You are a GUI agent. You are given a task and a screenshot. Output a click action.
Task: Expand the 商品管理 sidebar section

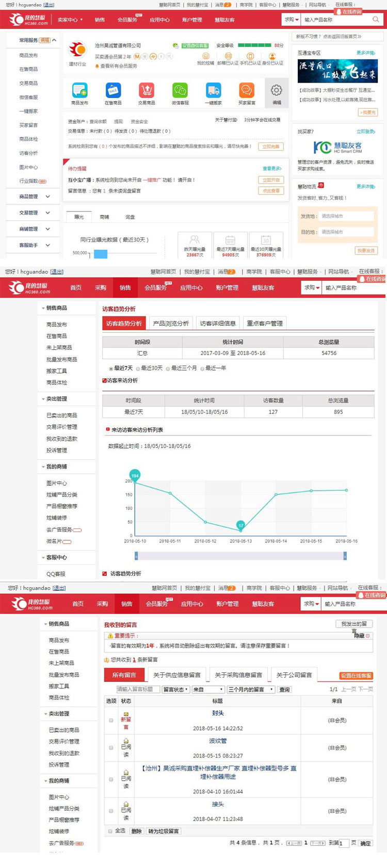(x=35, y=197)
